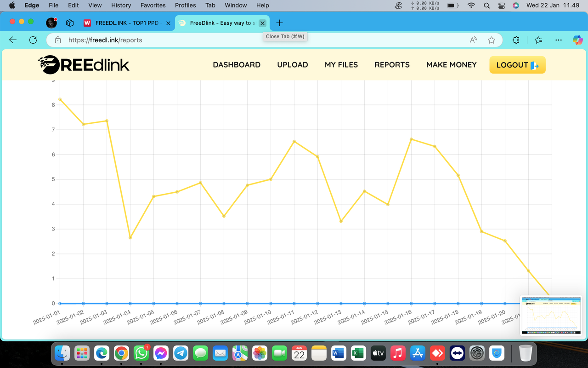Screen dimensions: 588x368
Task: Open the browser Settings ellipsis menu
Action: [x=558, y=40]
